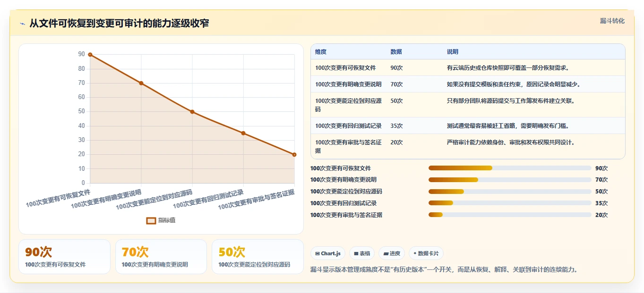Click the 数据 table column header
The image size is (644, 293).
coord(396,52)
